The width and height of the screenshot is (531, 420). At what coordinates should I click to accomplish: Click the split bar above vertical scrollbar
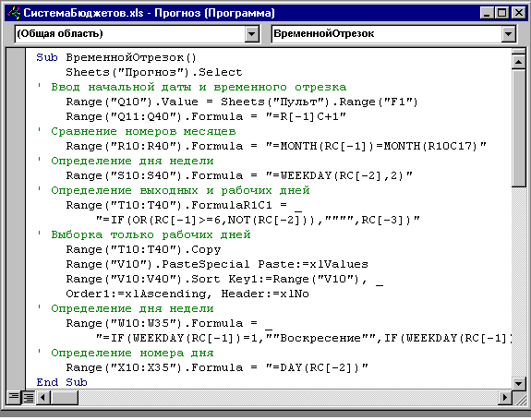point(518,52)
